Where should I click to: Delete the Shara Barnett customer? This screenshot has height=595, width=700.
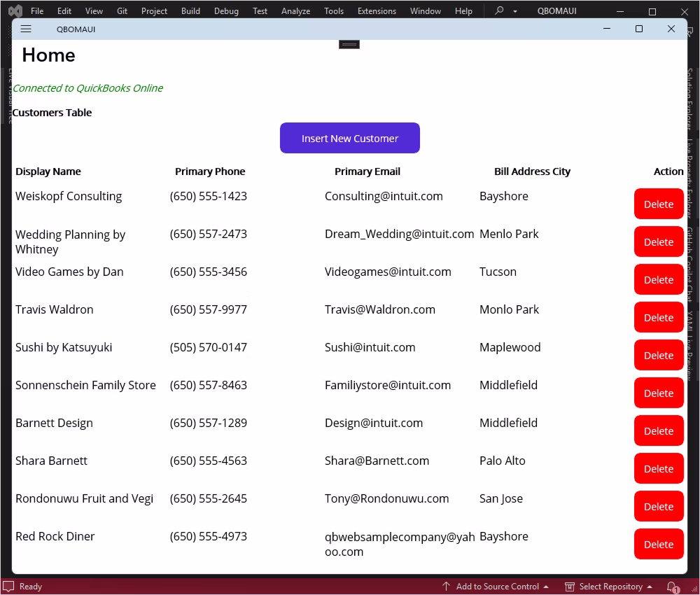coord(659,469)
